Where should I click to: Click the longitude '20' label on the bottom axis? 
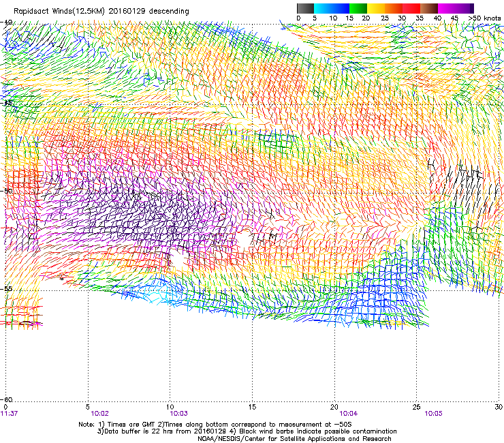pos(334,407)
